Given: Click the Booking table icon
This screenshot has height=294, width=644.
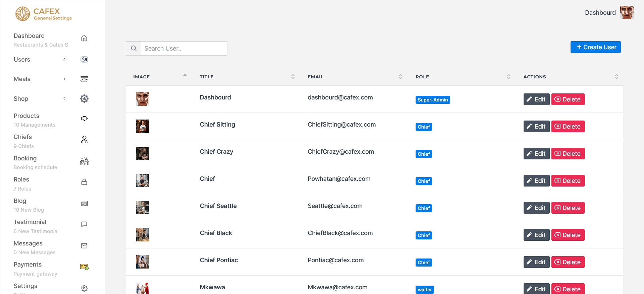Looking at the screenshot, I should [x=84, y=161].
